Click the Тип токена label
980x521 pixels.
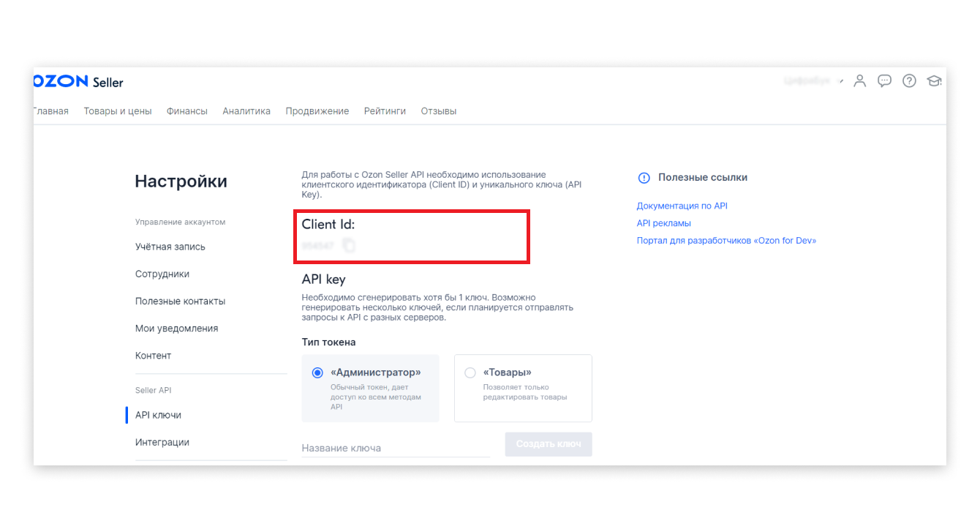tap(329, 342)
